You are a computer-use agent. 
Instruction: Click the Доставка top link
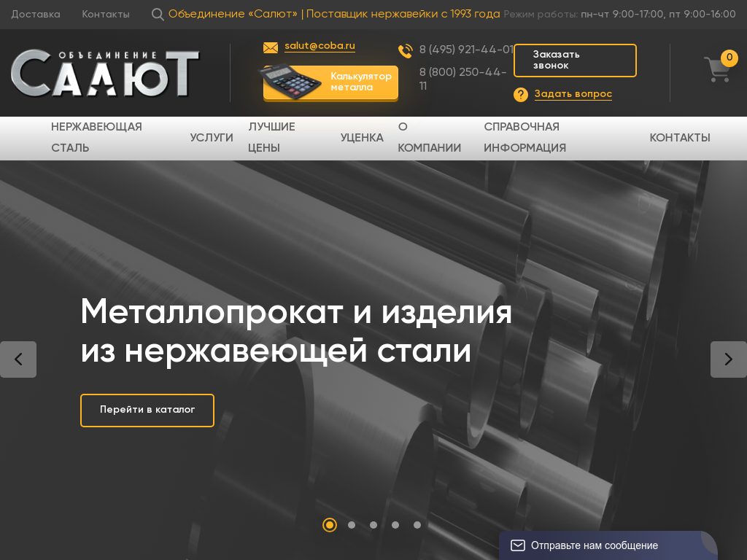(36, 15)
